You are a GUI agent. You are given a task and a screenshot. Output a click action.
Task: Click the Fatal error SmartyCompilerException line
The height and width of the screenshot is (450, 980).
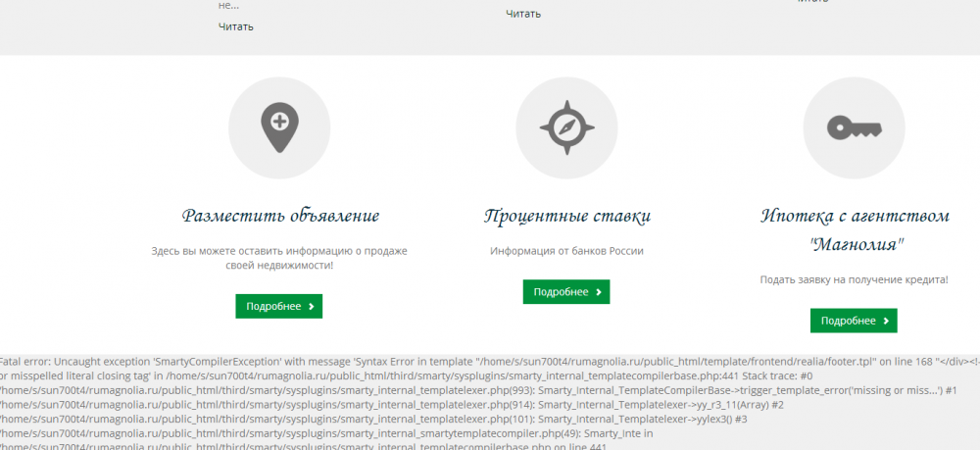[x=490, y=361]
